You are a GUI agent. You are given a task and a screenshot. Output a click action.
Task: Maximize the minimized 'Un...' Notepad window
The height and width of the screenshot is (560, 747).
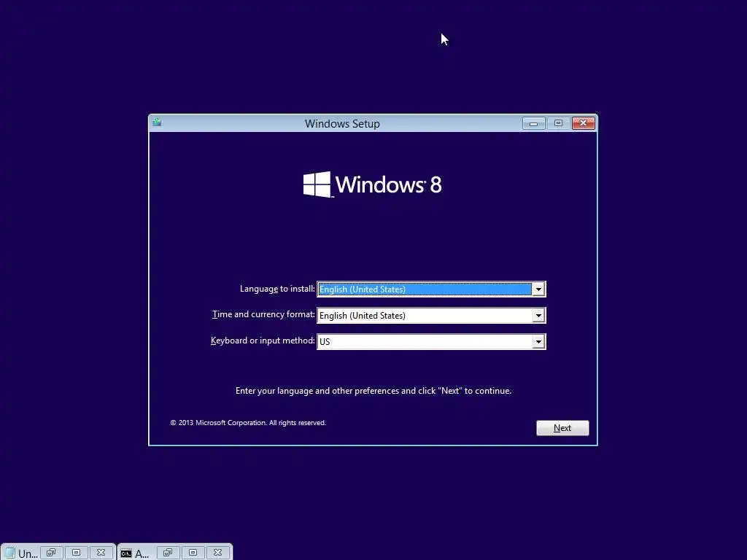76,553
